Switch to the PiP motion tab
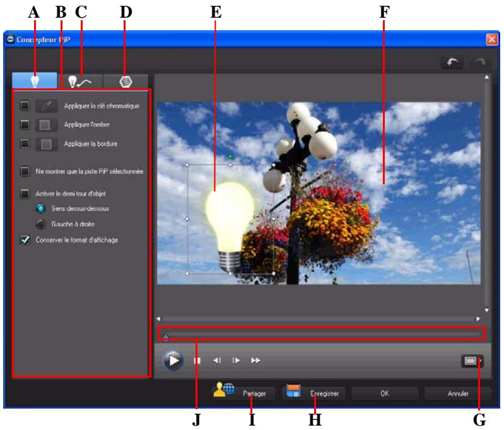 click(x=80, y=81)
